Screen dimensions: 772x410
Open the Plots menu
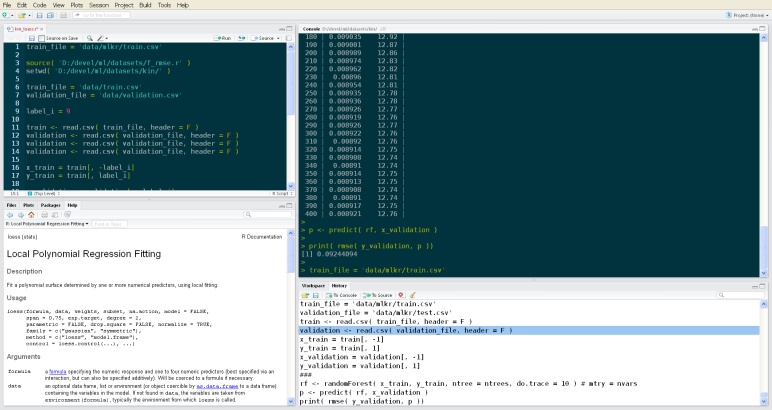[x=77, y=5]
